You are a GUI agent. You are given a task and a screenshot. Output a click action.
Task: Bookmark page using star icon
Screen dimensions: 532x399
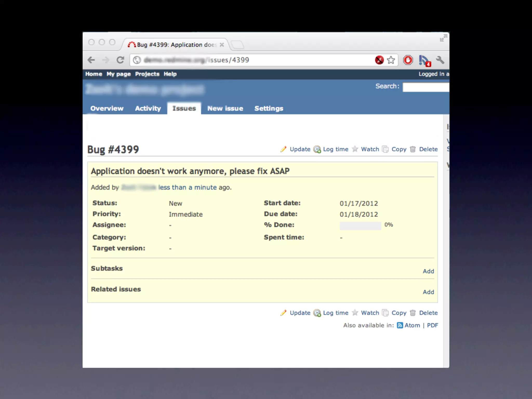pos(391,60)
